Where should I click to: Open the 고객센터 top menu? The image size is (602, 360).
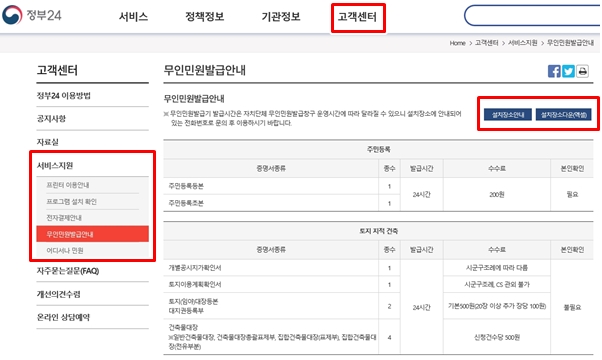coord(357,17)
